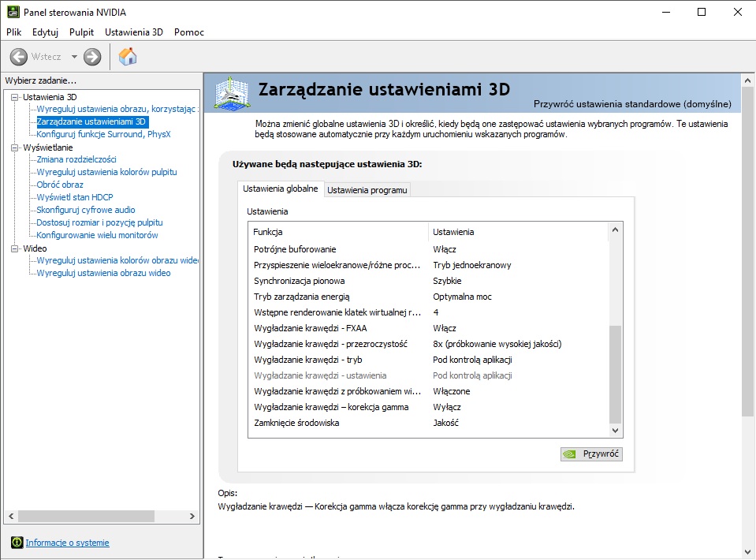Select Wstępne renderowanie klatek wirtualnej row
The width and height of the screenshot is (756, 560).
[429, 312]
